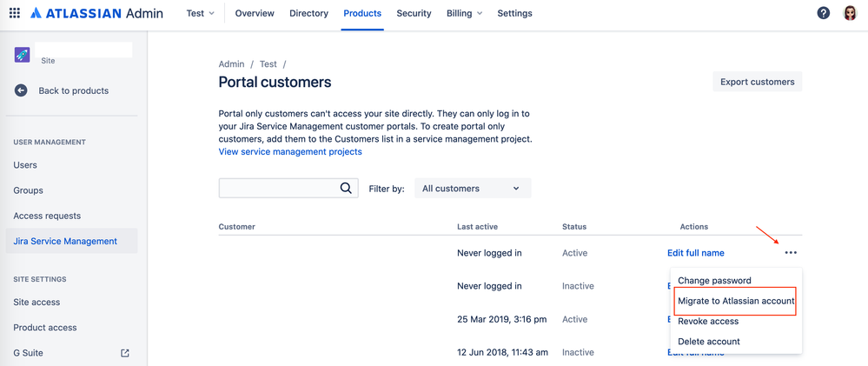Click the Back to products arrow icon
This screenshot has width=868, height=366.
[x=21, y=90]
